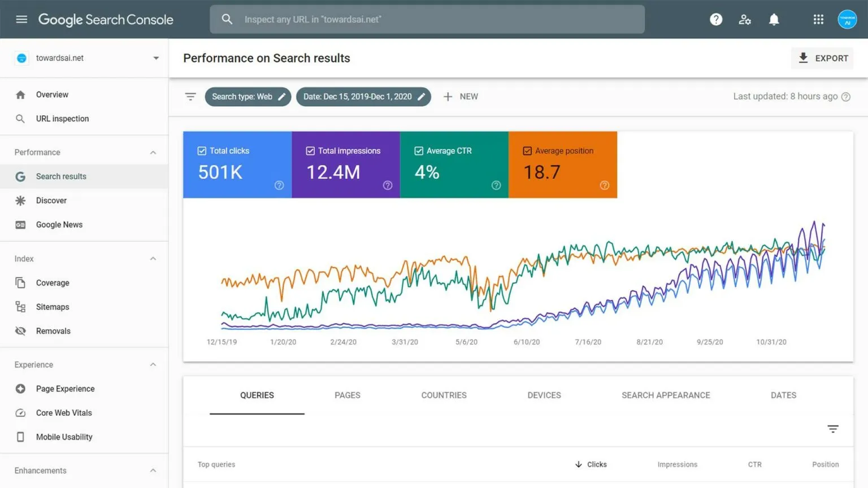Disable the Average CTR checkbox
This screenshot has width=868, height=488.
tap(419, 151)
